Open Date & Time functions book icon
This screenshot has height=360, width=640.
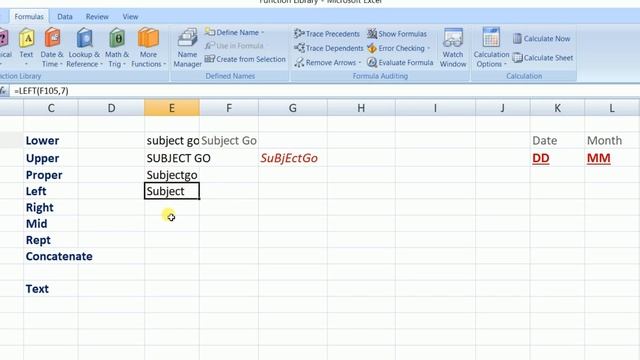coord(52,38)
